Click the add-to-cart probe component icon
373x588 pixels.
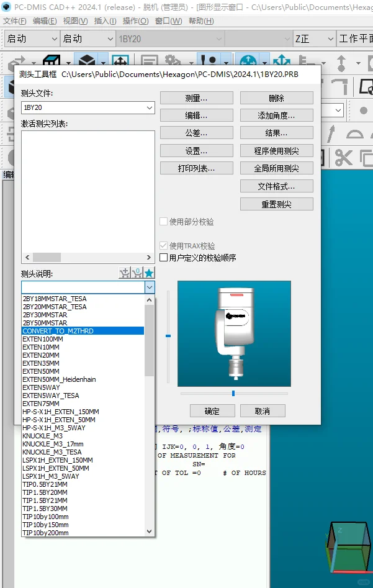[125, 273]
